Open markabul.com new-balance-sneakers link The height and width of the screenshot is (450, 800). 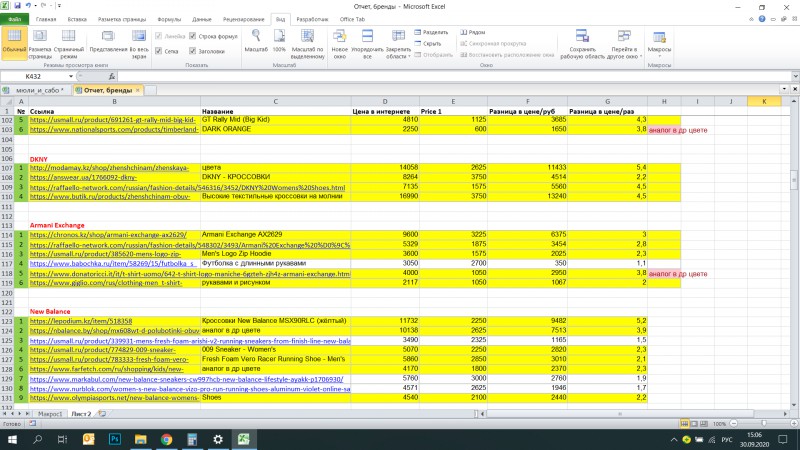point(186,379)
